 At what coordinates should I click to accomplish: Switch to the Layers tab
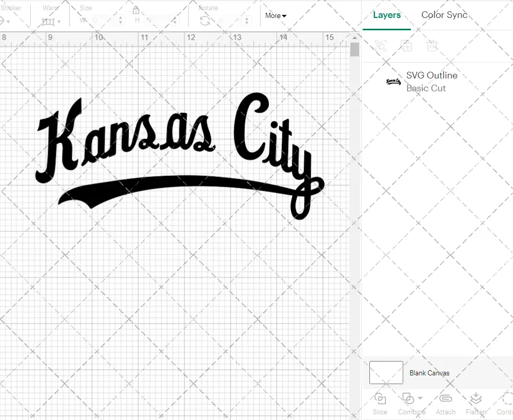(387, 15)
